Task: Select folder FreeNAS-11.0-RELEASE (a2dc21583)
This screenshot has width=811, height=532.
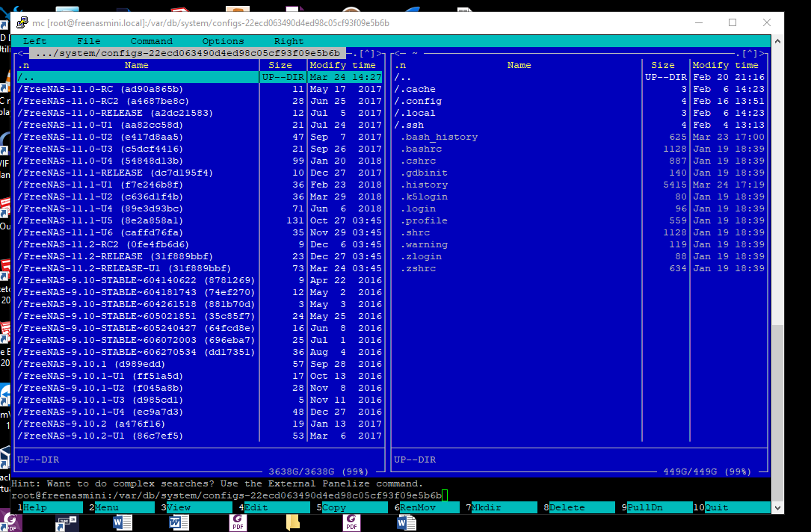Action: [x=200, y=113]
